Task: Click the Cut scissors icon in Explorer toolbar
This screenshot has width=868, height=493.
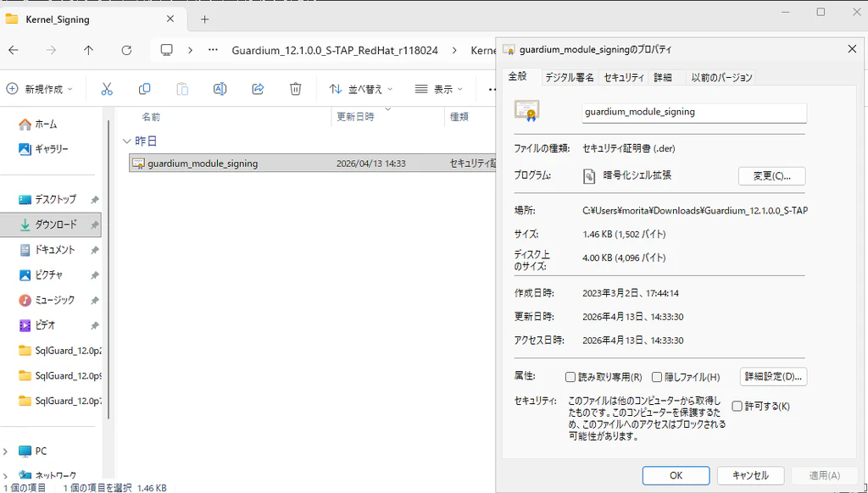Action: (x=107, y=89)
